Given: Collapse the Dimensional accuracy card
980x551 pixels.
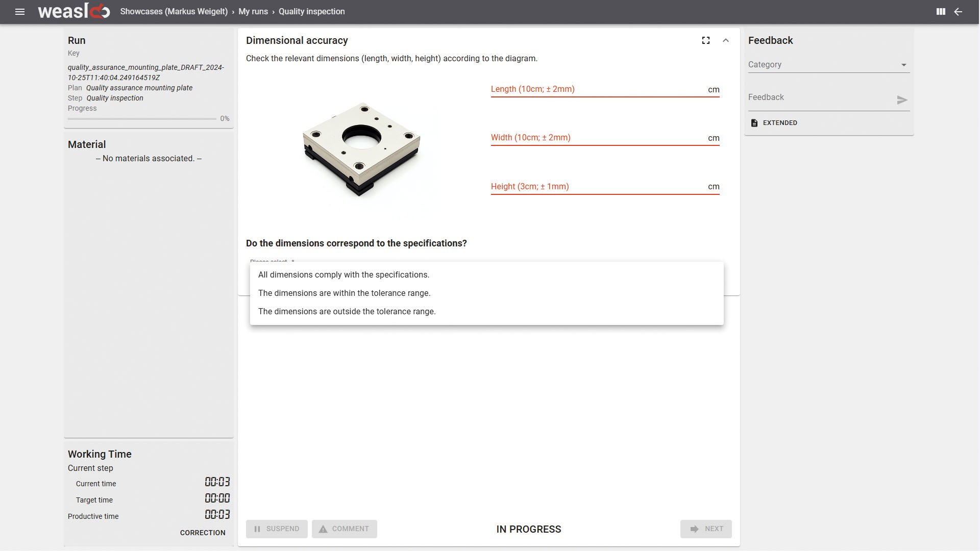Looking at the screenshot, I should tap(726, 40).
